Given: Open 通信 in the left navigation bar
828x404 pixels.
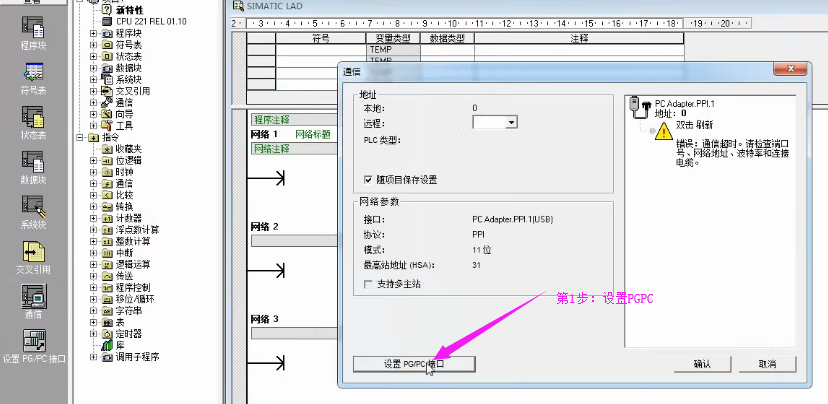Looking at the screenshot, I should point(33,302).
